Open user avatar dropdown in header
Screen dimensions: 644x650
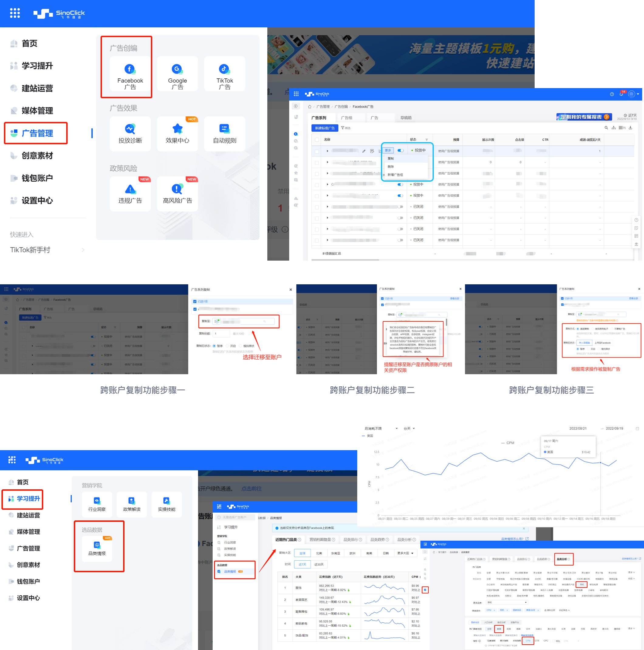pos(634,94)
